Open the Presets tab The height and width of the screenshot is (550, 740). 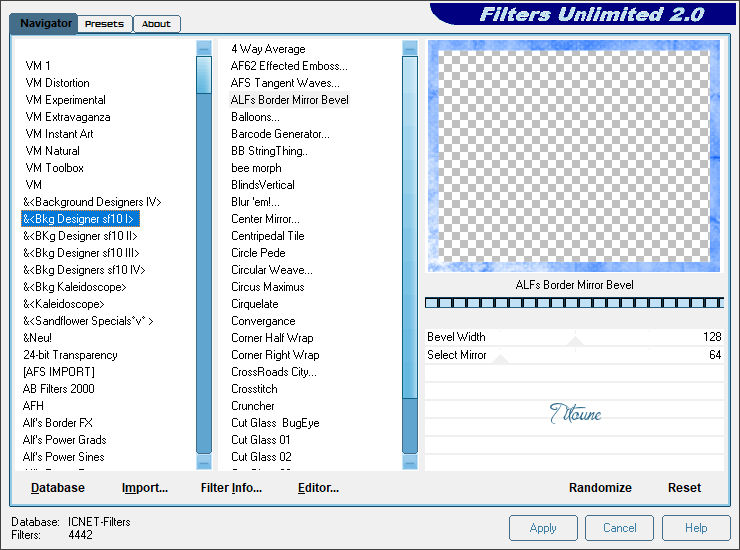tap(105, 24)
